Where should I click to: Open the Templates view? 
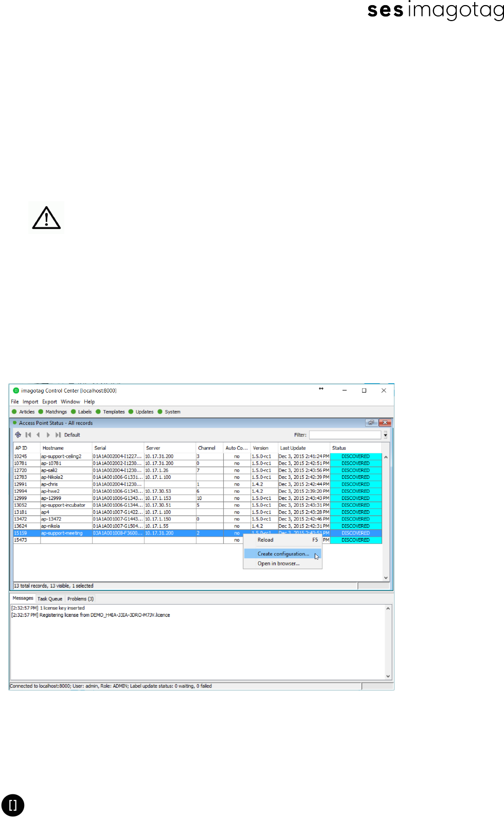(111, 412)
